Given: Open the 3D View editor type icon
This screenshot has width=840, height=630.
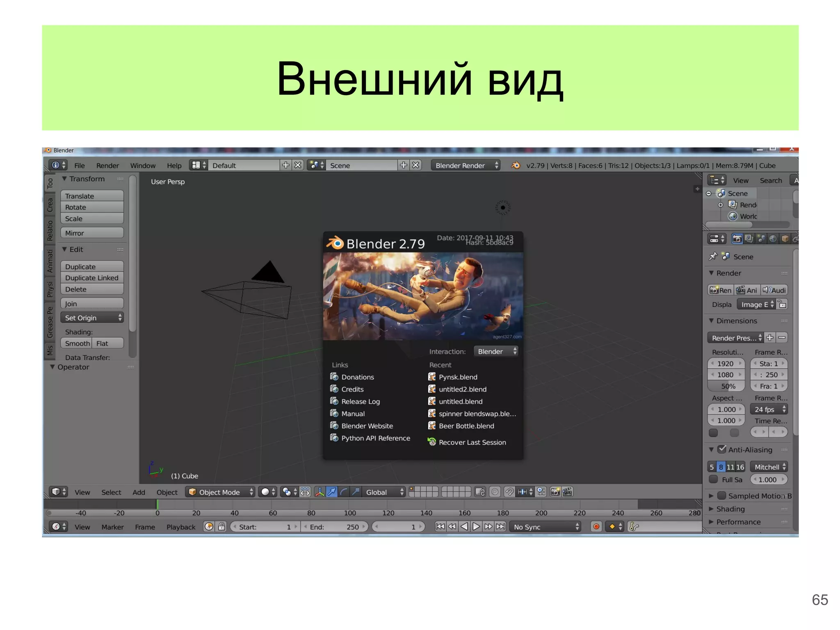Looking at the screenshot, I should pos(58,492).
